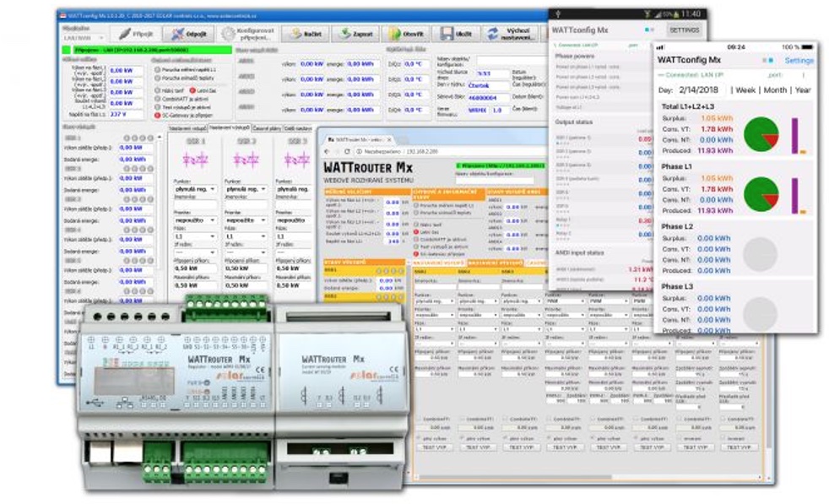Click the Připojit connect toolbar button
Image resolution: width=829 pixels, height=504 pixels.
(137, 34)
